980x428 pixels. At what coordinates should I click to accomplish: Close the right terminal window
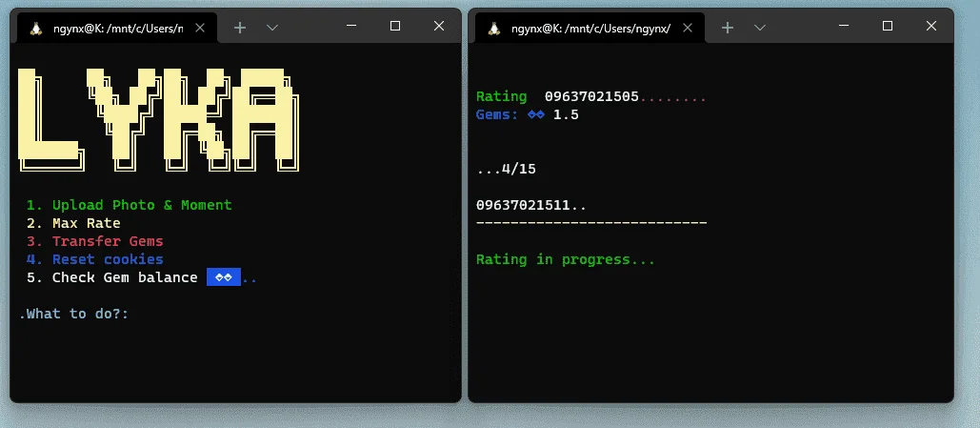click(931, 26)
